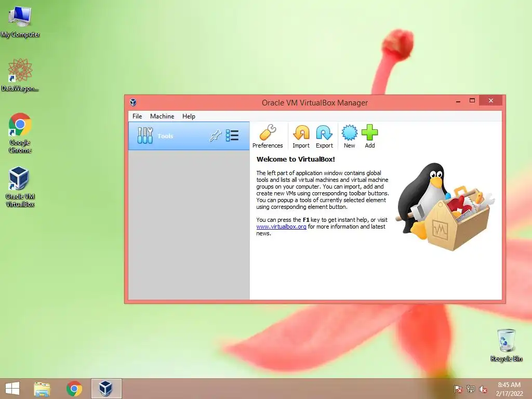Screen dimensions: 532x399
Task: Click the pin icon on Tools row
Action: tap(215, 136)
